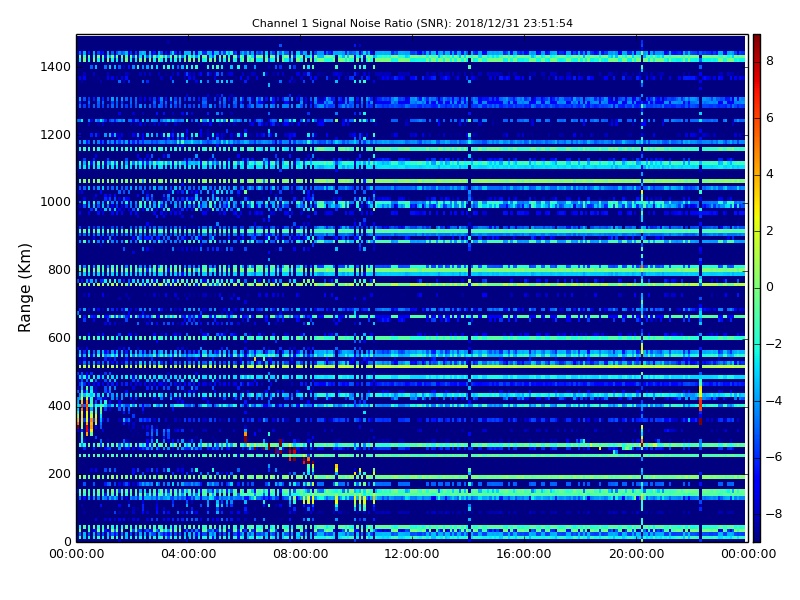The width and height of the screenshot is (800, 600).
Task: Click the dark red top of the colorbar
Action: point(757,41)
